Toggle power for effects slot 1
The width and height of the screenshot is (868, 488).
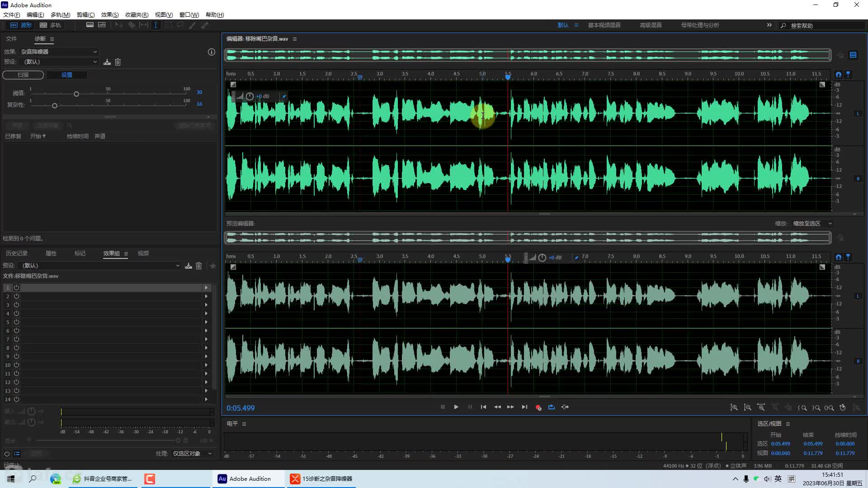click(x=16, y=288)
